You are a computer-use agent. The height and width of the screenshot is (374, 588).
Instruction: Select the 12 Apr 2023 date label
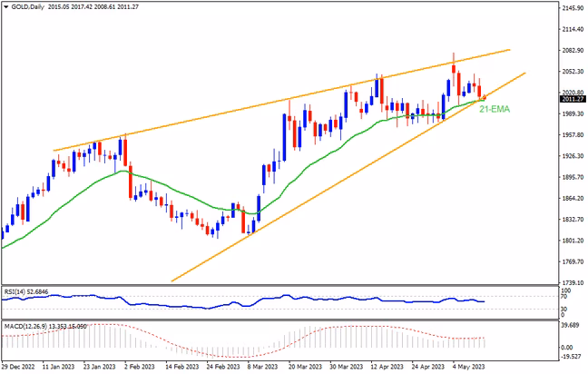click(x=387, y=367)
